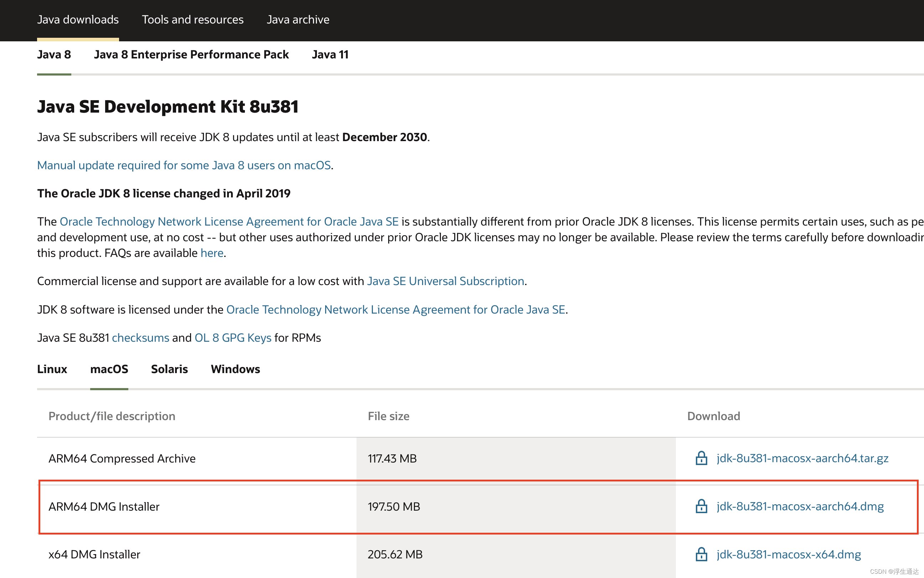Open the Java downloads nav tab

(78, 20)
